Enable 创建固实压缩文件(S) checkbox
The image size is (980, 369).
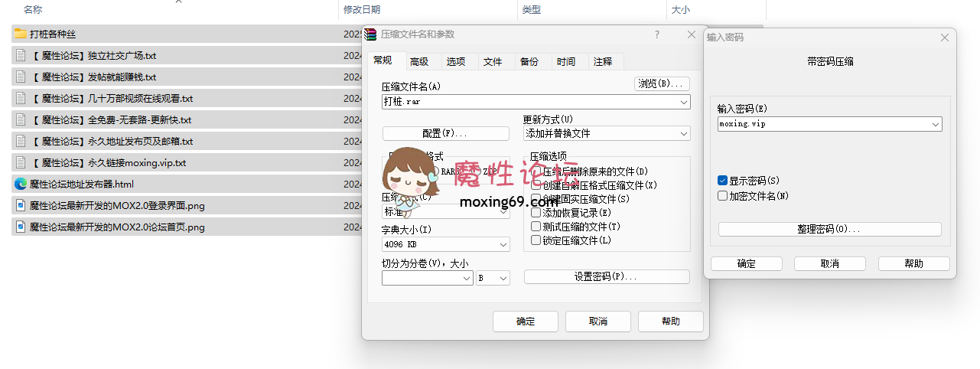tap(536, 199)
